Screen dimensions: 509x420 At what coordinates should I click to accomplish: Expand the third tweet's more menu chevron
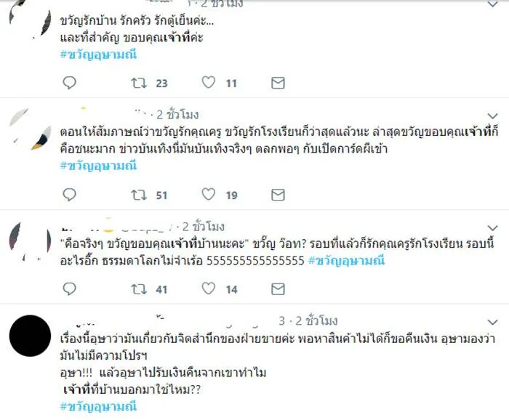493,227
